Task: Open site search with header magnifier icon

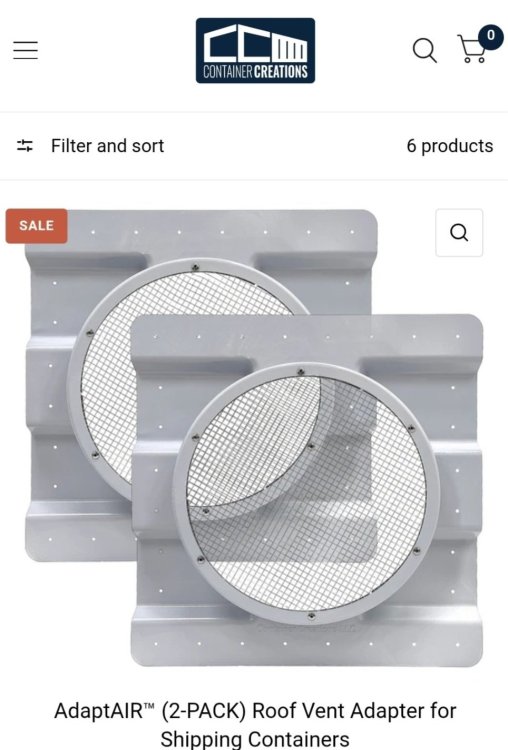Action: pos(424,50)
